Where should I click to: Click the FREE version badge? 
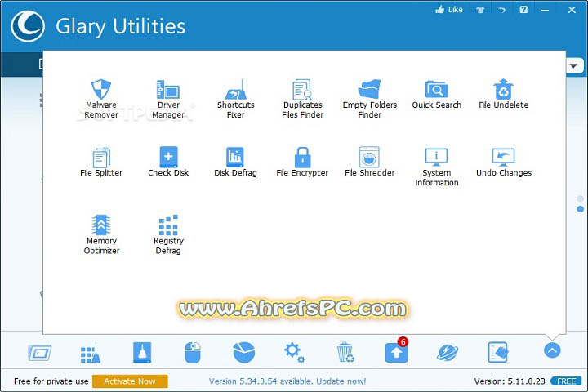click(x=566, y=381)
